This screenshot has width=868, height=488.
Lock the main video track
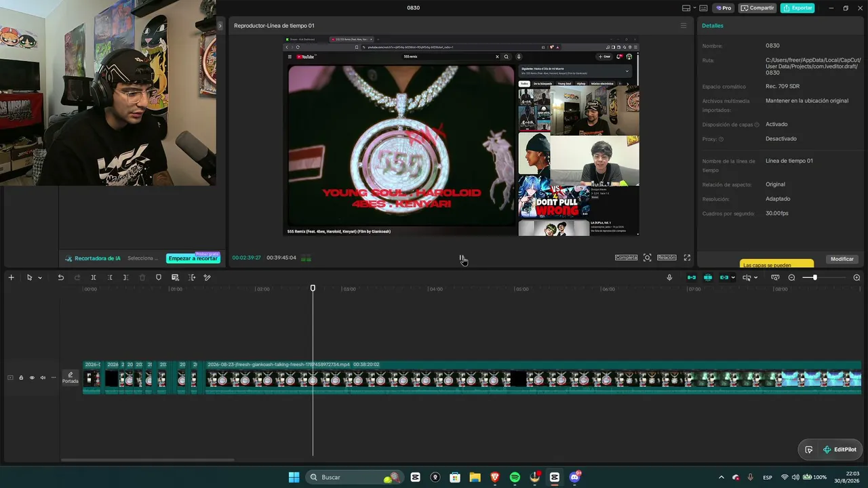pyautogui.click(x=21, y=378)
